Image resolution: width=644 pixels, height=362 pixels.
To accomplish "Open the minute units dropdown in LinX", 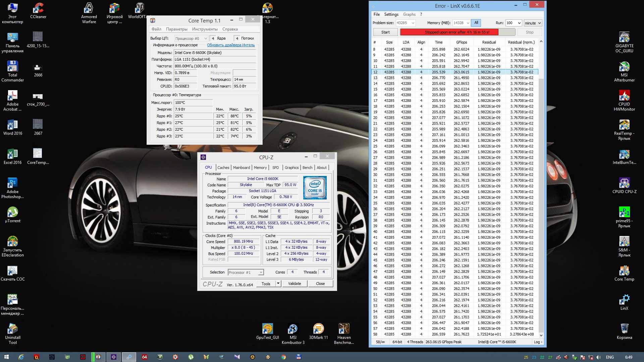I will point(539,23).
